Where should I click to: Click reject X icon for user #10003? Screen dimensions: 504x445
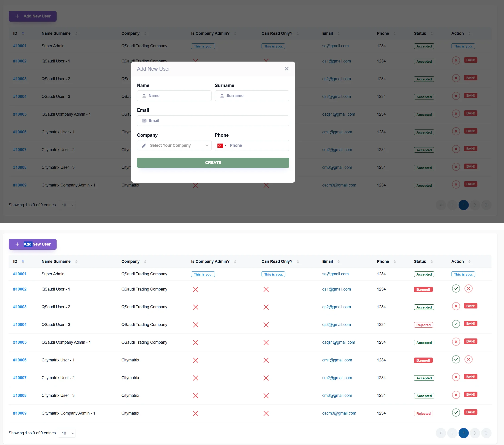(456, 306)
